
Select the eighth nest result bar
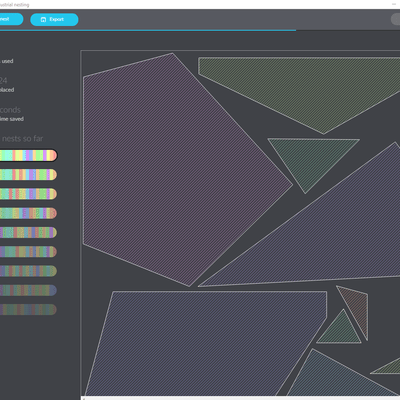point(28,290)
